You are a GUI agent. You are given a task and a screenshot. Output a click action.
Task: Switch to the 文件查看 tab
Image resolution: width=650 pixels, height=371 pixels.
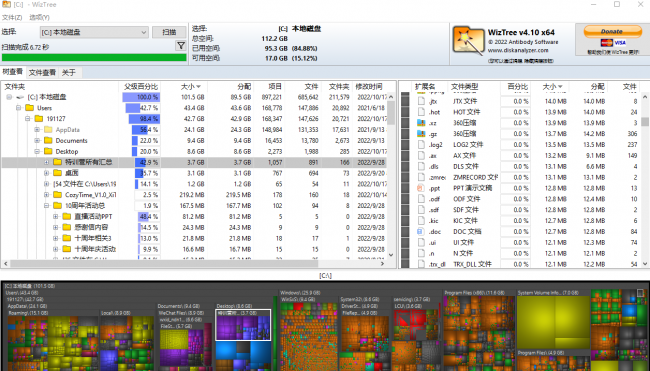pos(42,73)
